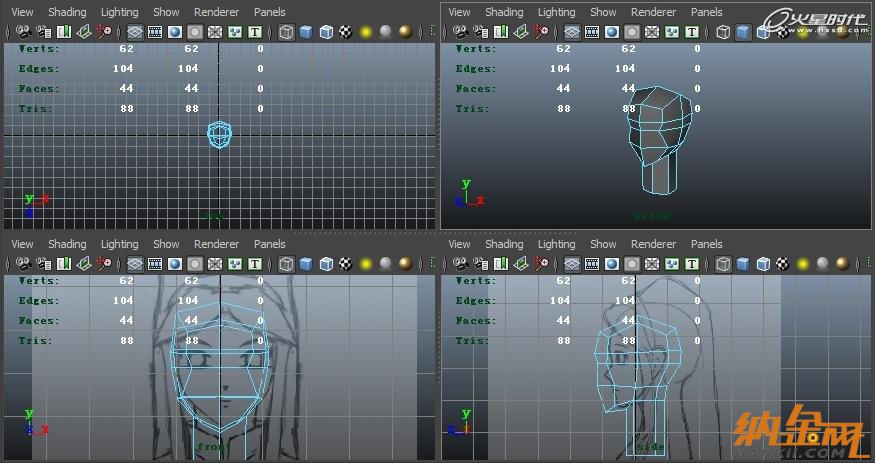This screenshot has width=875, height=463.
Task: Toggle Film Gate in top panel toolbar
Action: (x=155, y=32)
